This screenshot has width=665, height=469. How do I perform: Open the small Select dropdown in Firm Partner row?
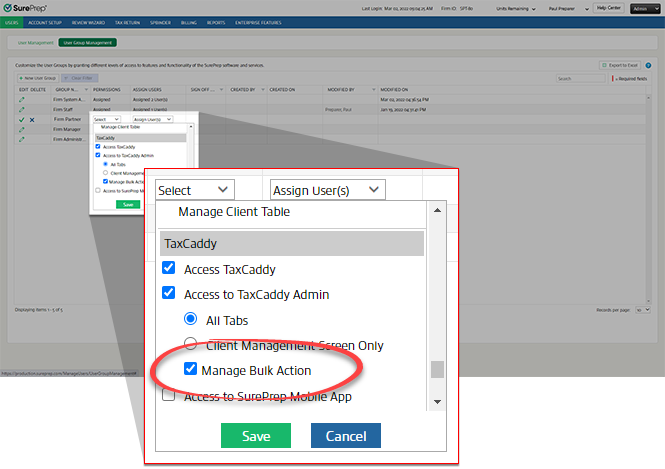(106, 119)
